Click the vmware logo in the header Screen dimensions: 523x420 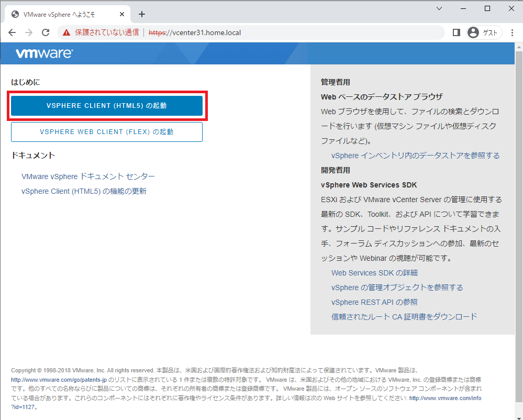pyautogui.click(x=44, y=53)
